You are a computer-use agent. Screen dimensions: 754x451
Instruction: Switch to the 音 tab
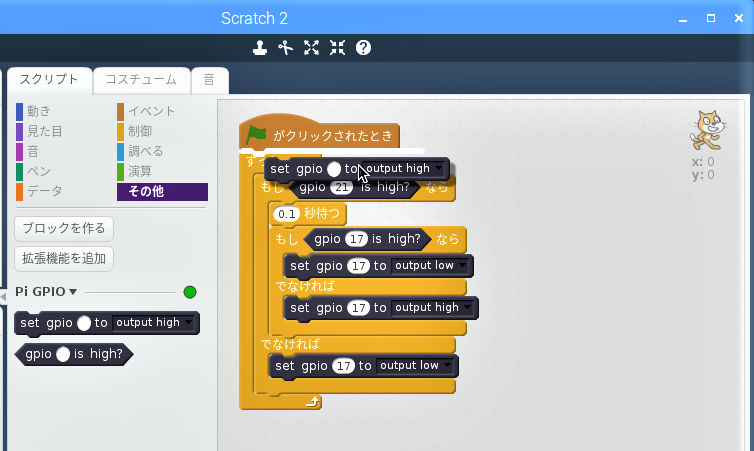click(209, 79)
